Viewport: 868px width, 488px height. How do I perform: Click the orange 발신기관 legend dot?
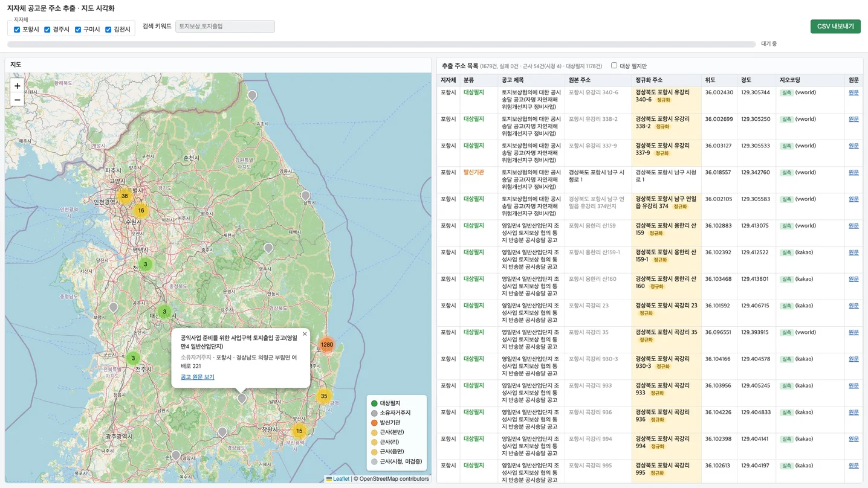point(374,423)
